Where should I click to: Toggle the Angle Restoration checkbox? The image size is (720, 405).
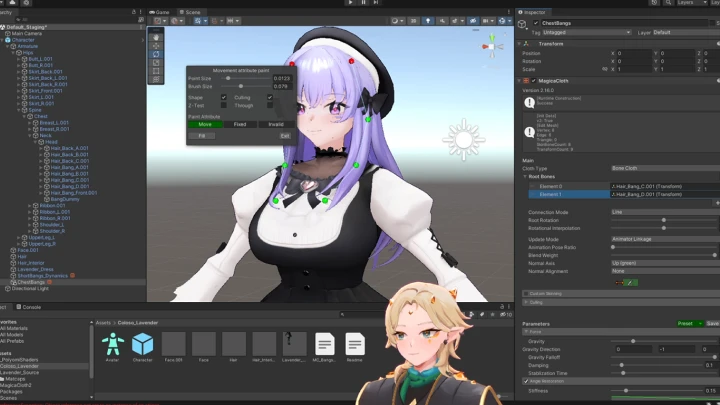pos(526,381)
